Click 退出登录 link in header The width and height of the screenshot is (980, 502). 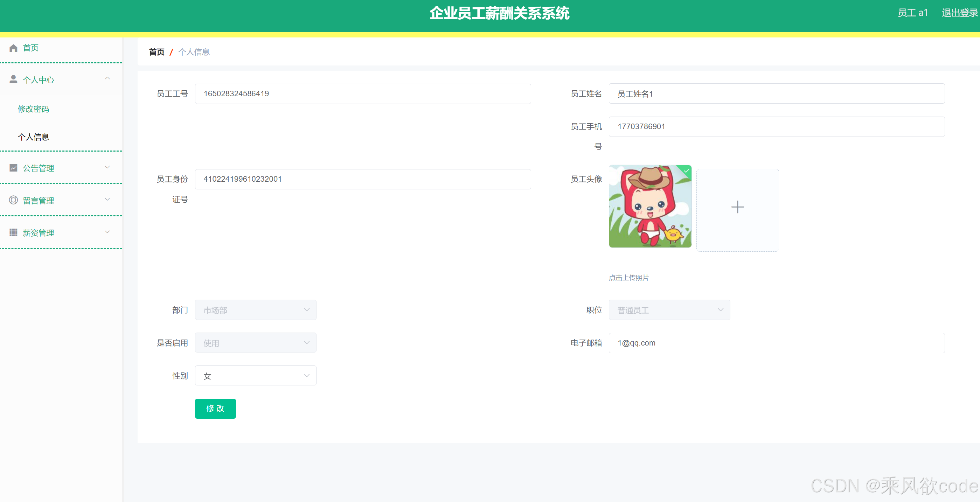pos(959,13)
